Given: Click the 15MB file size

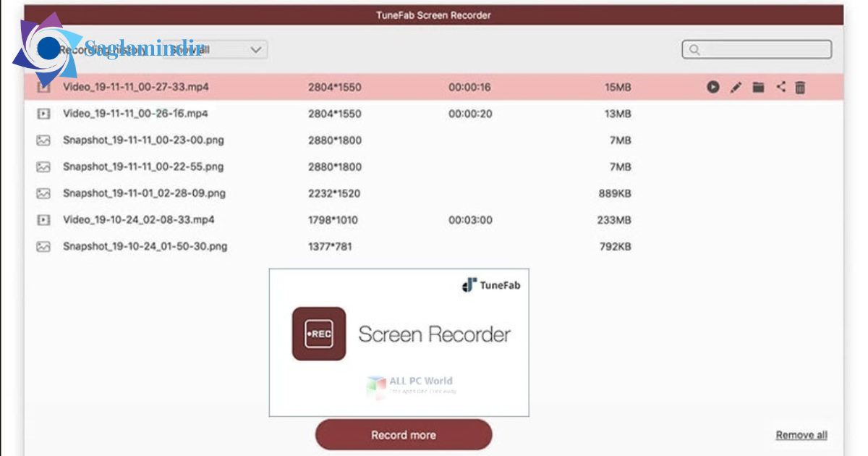Looking at the screenshot, I should point(618,88).
